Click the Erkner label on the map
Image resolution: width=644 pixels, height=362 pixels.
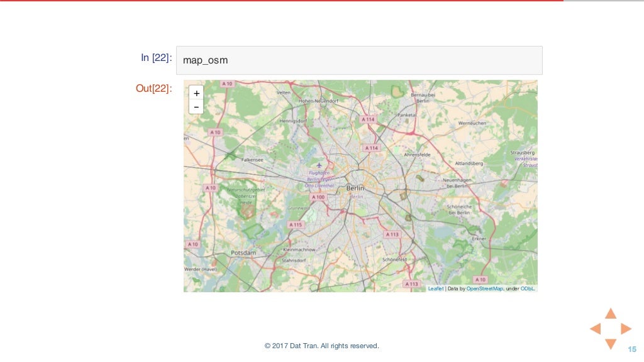[479, 238]
